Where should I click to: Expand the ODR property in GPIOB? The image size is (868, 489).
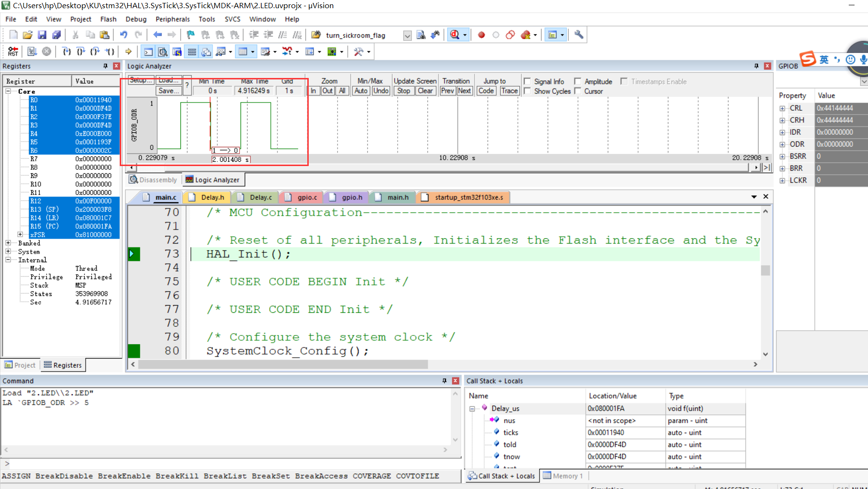coord(782,144)
